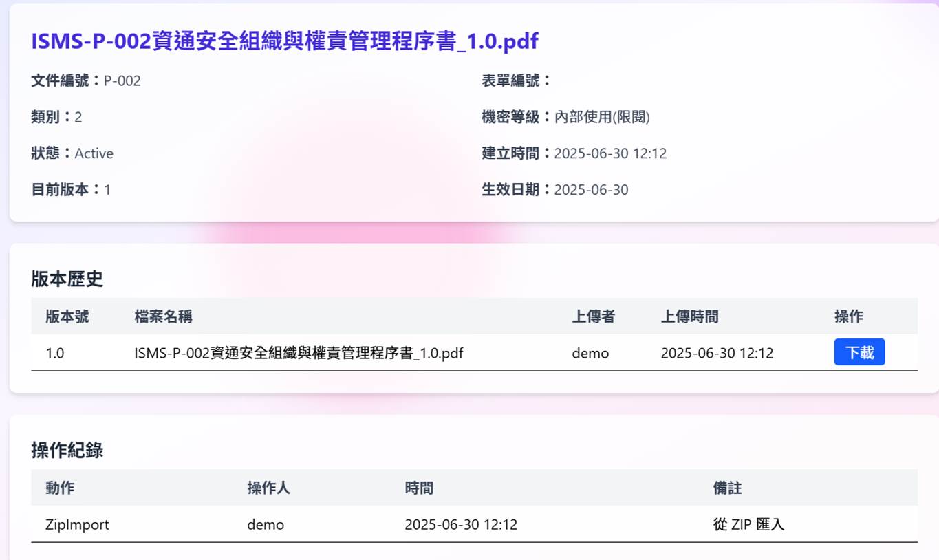The width and height of the screenshot is (939, 560).
Task: Click the 機密等級 內部使用(限閱) value
Action: [x=601, y=117]
